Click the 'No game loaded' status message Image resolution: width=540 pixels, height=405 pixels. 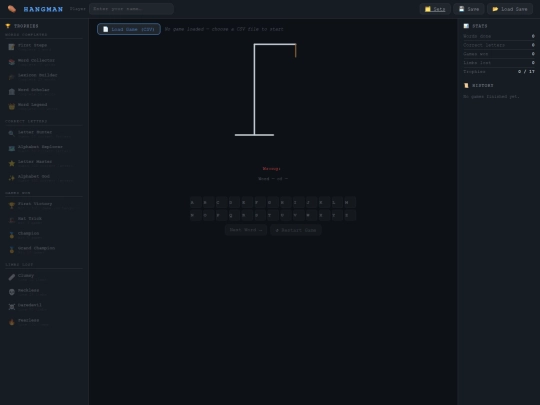pos(224,29)
